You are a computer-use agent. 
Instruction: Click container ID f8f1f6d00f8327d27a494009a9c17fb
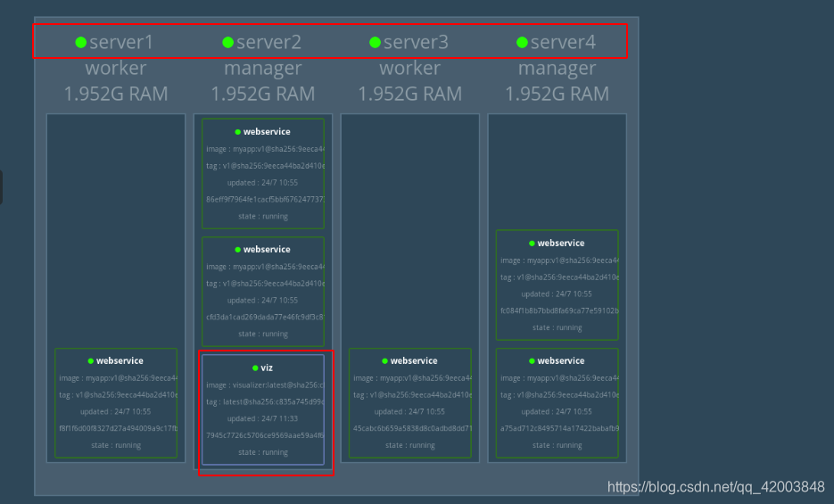[x=118, y=428]
